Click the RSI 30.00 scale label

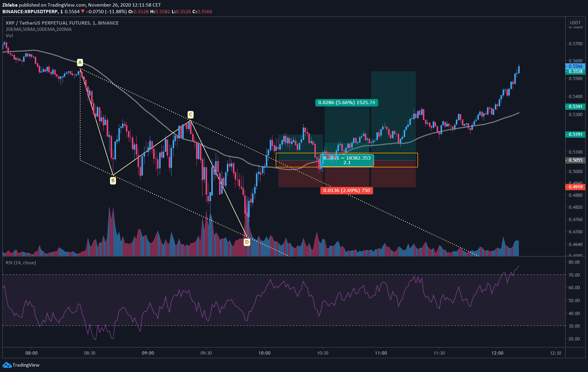point(574,326)
